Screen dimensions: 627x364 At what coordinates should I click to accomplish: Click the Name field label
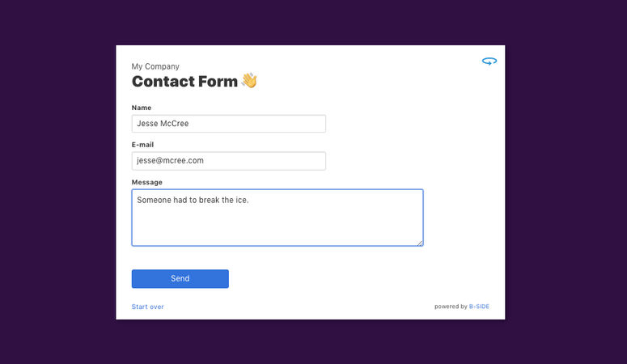[x=142, y=108]
